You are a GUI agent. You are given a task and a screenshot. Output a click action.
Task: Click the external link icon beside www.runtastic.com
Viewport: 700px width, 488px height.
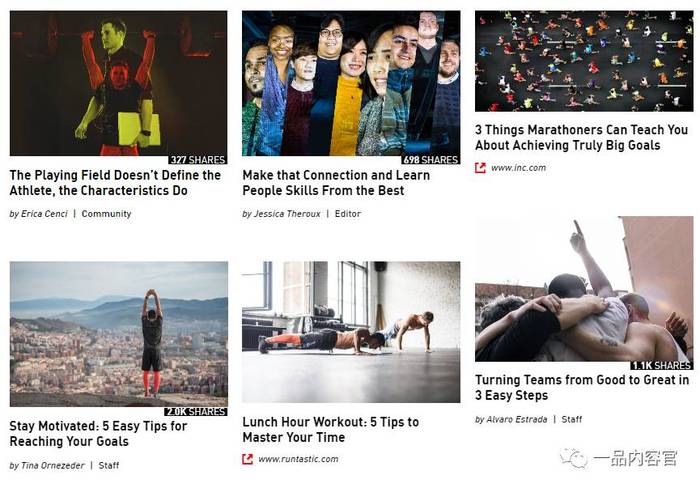(247, 459)
